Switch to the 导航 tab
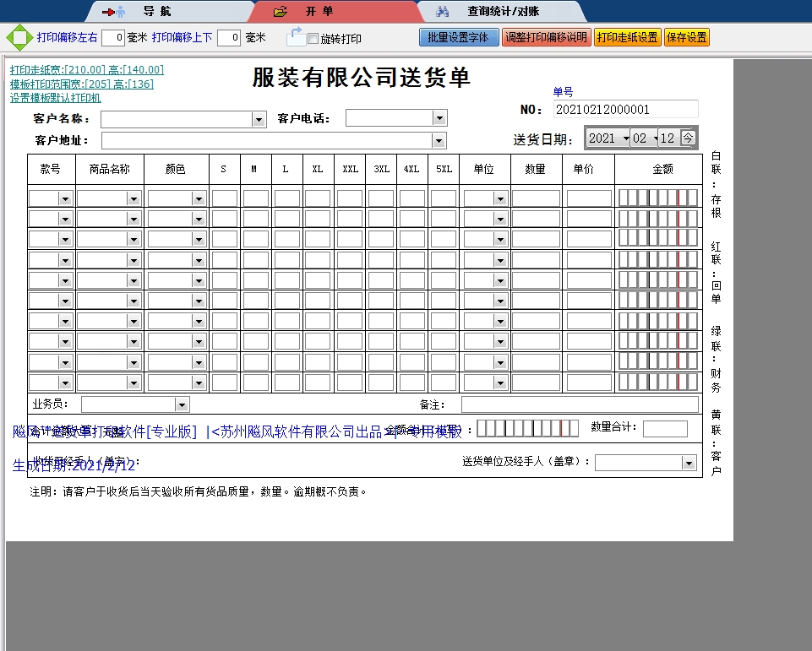Image resolution: width=812 pixels, height=651 pixels. click(x=161, y=9)
